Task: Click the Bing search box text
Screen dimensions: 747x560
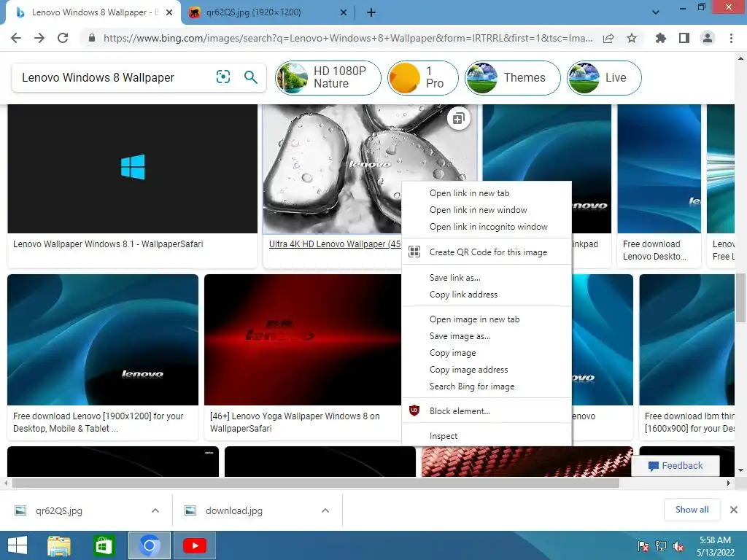Action: pyautogui.click(x=98, y=77)
